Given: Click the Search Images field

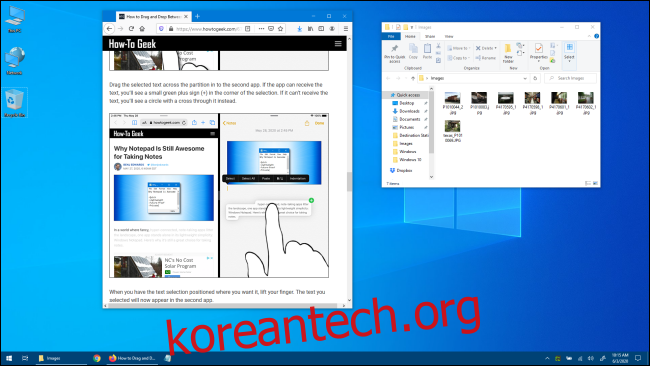Looking at the screenshot, I should pos(571,78).
